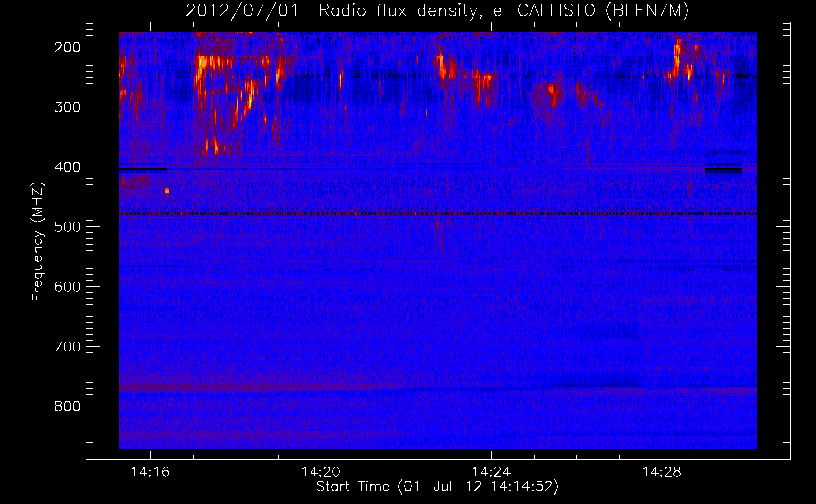The image size is (816, 504).
Task: Click the 'Frequency (MHZ)' axis label
Action: coord(38,241)
